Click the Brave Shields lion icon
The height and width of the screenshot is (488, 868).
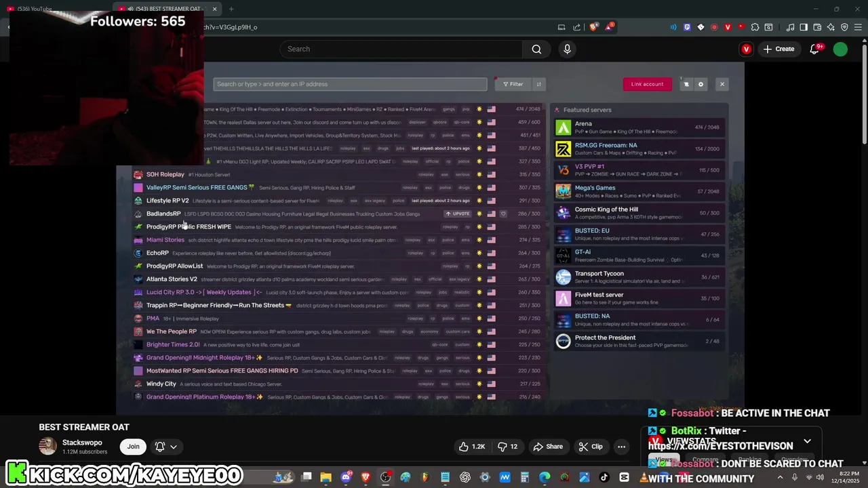[x=594, y=27]
